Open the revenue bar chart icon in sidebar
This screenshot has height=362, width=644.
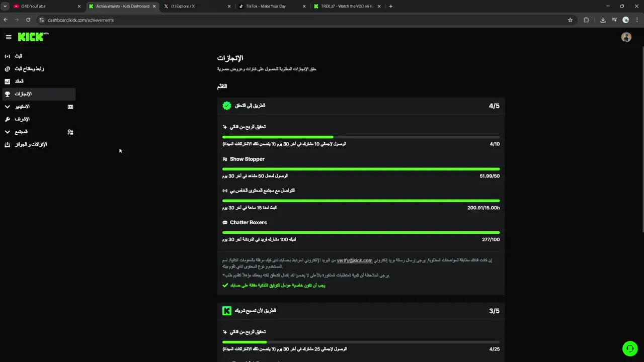click(7, 81)
